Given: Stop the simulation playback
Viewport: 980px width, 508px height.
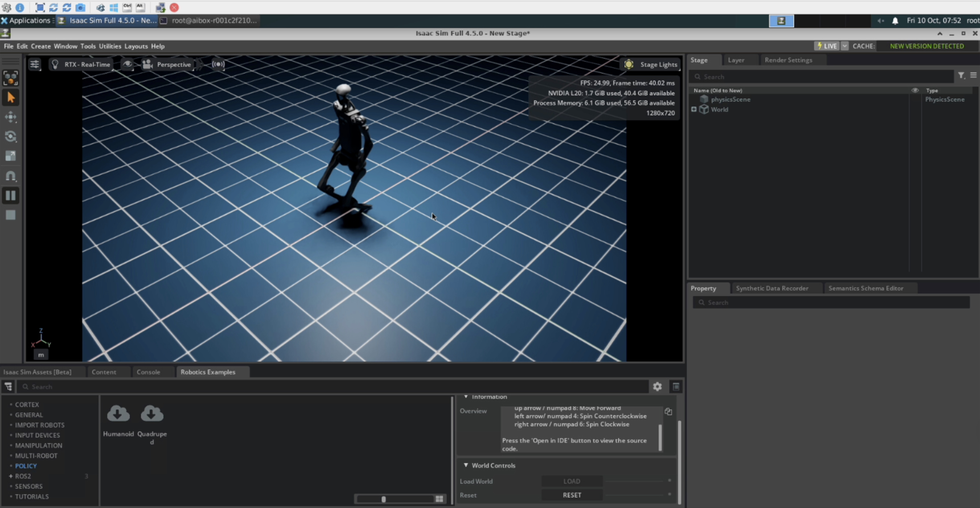Looking at the screenshot, I should tap(11, 215).
